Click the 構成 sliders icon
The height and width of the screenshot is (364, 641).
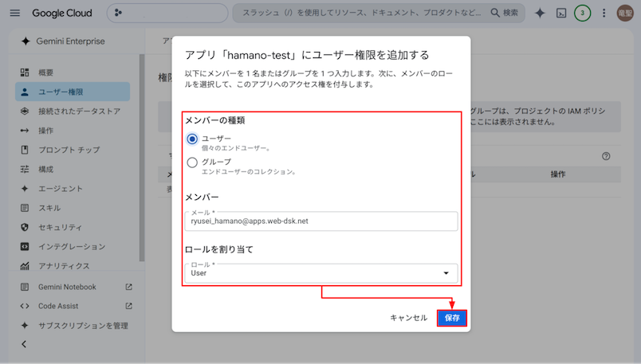(25, 169)
